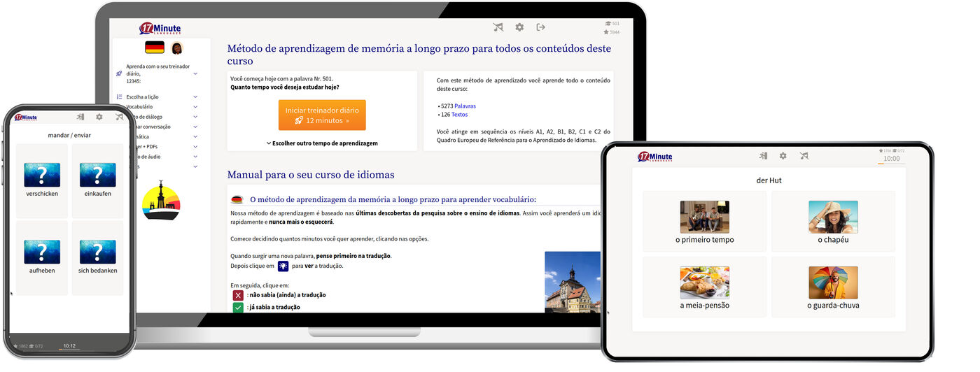Click the city skyline illustration in laptop sidebar
The height and width of the screenshot is (372, 980).
pyautogui.click(x=161, y=200)
